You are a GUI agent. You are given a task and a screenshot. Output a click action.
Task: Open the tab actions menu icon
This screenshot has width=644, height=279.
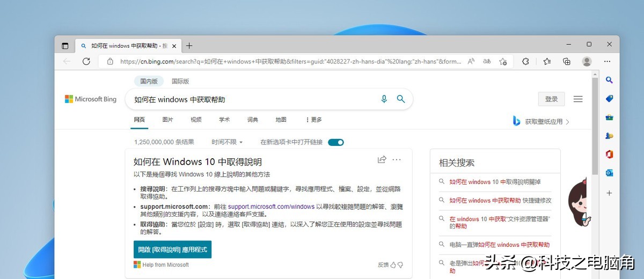[65, 46]
